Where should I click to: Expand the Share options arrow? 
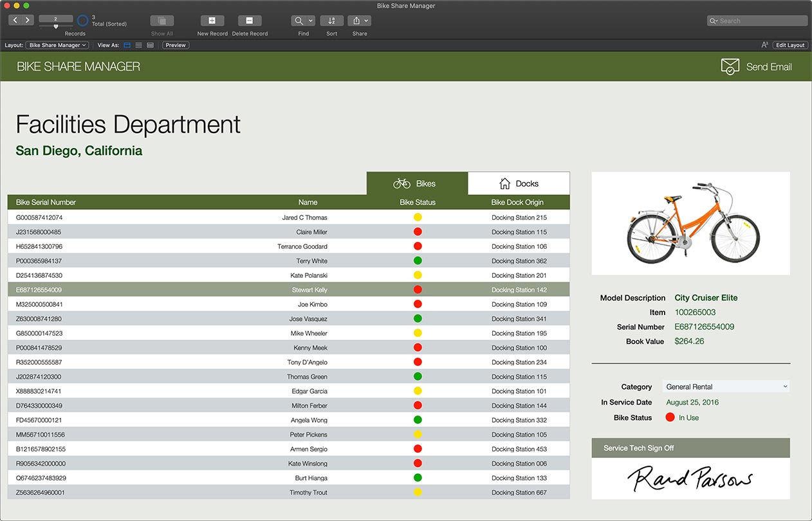coord(367,21)
